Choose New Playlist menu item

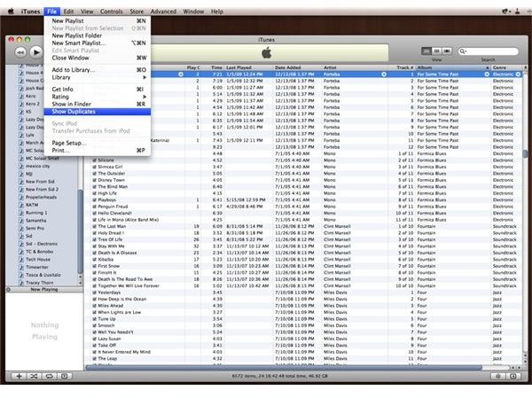click(x=97, y=20)
